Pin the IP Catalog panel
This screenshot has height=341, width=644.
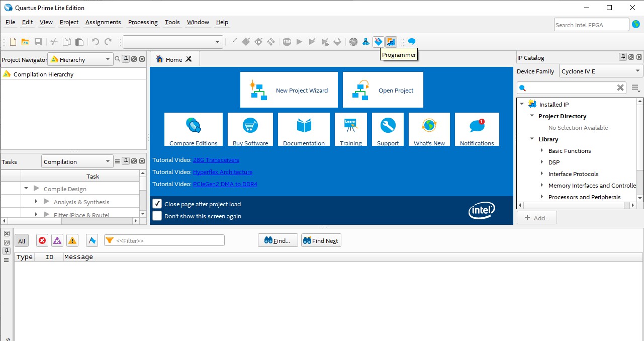[623, 57]
